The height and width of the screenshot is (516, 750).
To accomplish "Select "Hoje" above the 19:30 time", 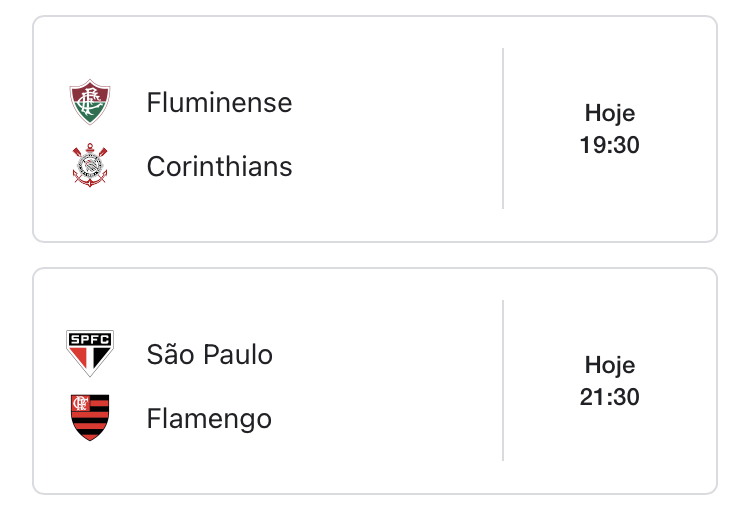I will (x=609, y=113).
